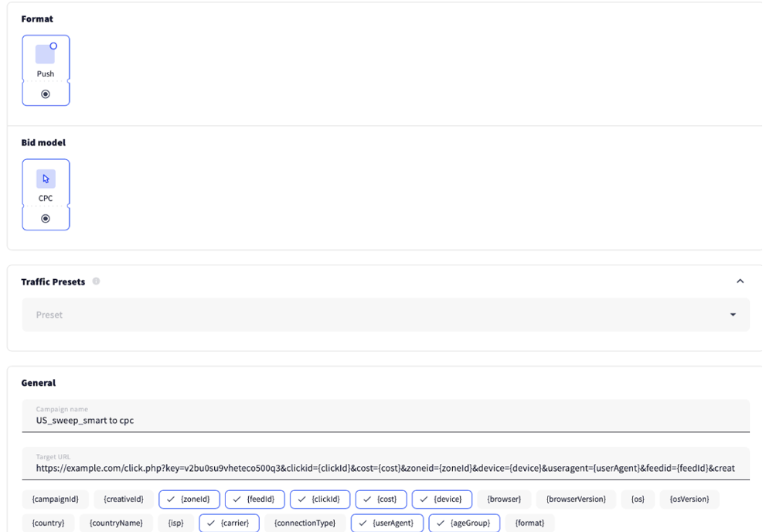Collapse the Traffic Presets section
The height and width of the screenshot is (532, 773).
(x=740, y=281)
